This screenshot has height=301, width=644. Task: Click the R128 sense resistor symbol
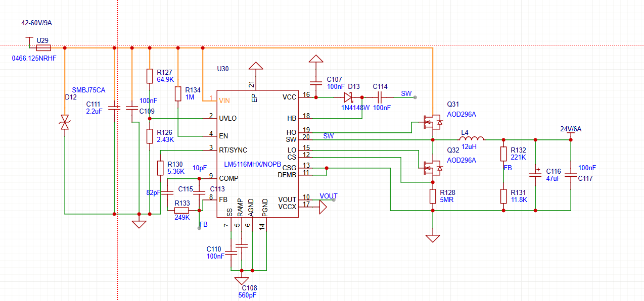pyautogui.click(x=433, y=196)
